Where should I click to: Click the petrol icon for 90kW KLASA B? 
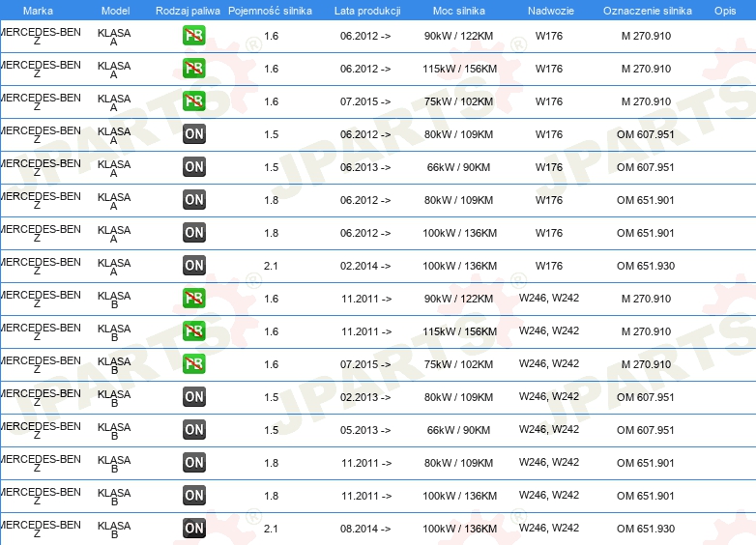(193, 299)
